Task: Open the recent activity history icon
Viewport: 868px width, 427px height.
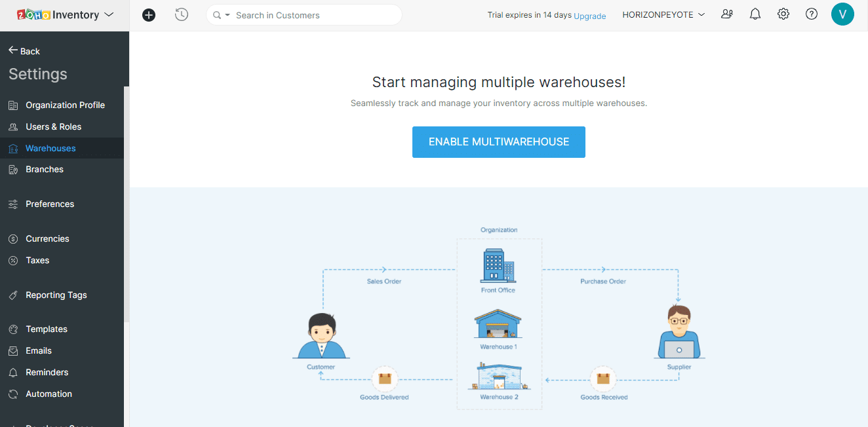Action: click(x=182, y=15)
